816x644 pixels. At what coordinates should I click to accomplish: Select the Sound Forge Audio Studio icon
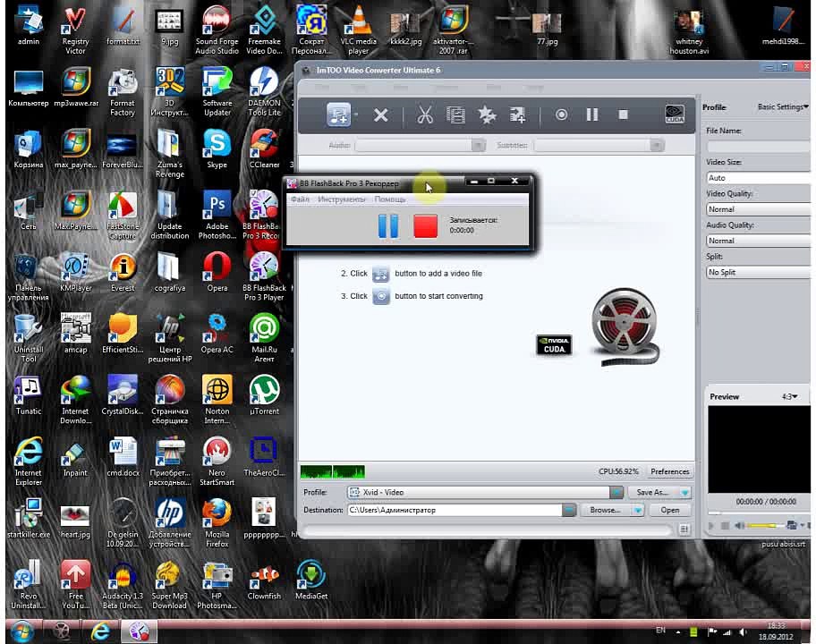tap(217, 30)
